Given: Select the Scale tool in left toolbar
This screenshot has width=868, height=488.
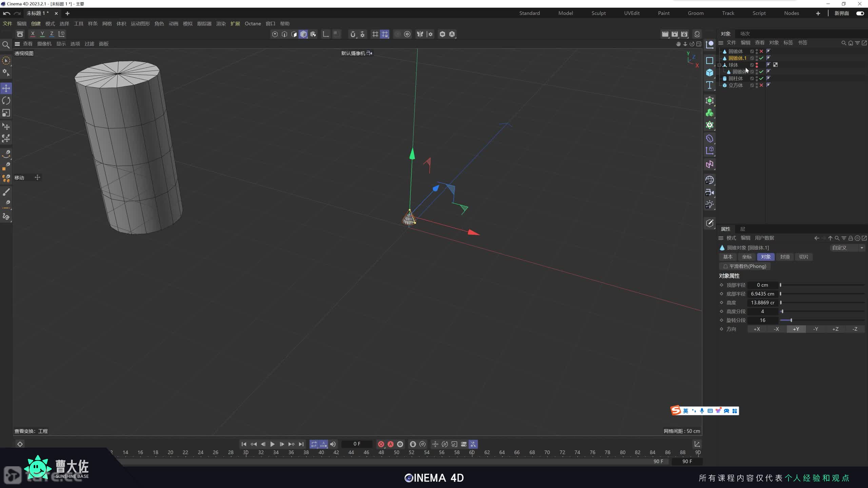Looking at the screenshot, I should [x=6, y=113].
